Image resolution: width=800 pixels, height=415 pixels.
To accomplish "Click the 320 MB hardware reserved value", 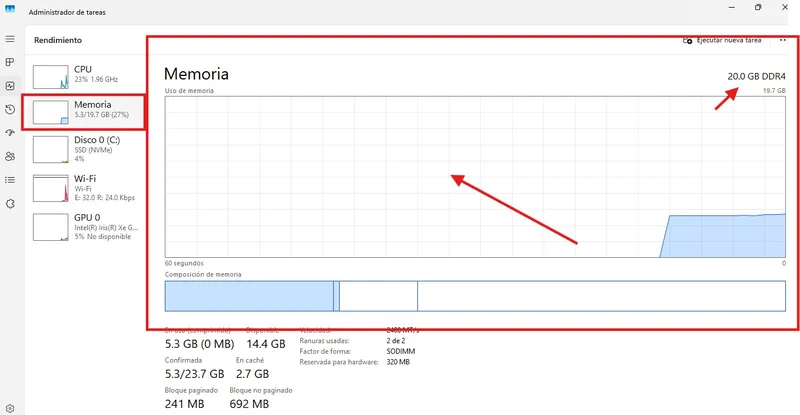I will (398, 362).
